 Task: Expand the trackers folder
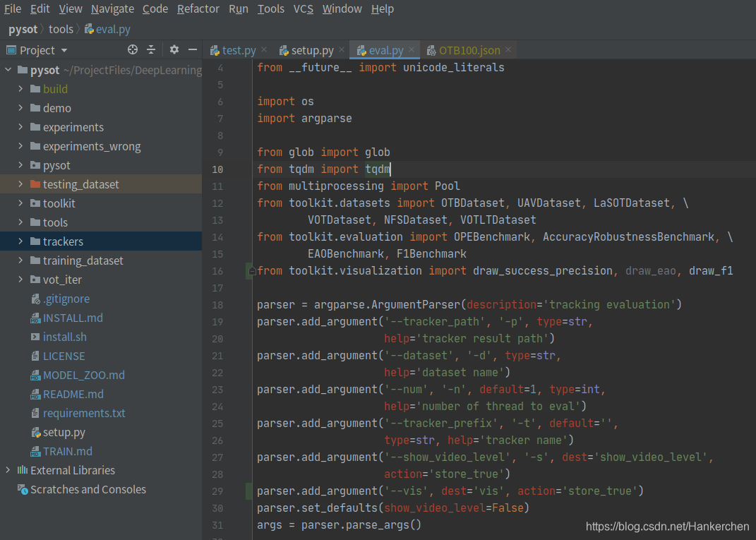tap(20, 241)
